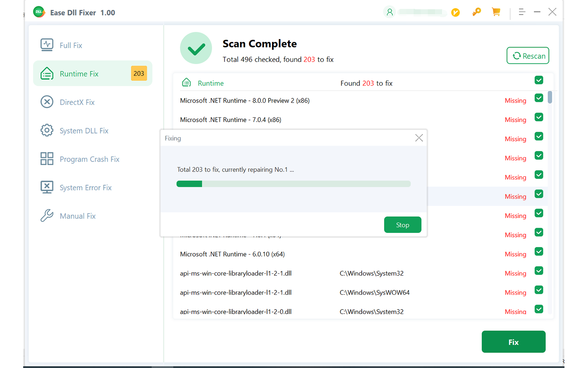Click the blurred username field in title bar
This screenshot has width=588, height=368.
click(422, 12)
